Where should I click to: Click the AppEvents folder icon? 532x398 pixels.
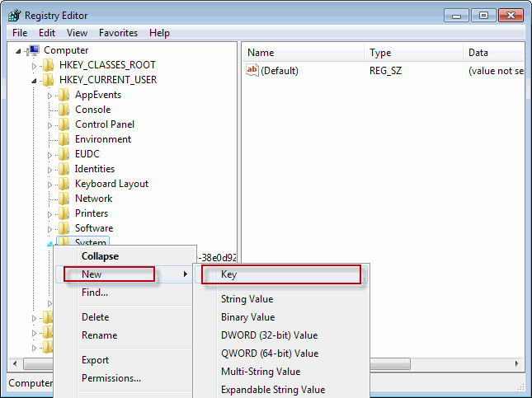pyautogui.click(x=64, y=95)
